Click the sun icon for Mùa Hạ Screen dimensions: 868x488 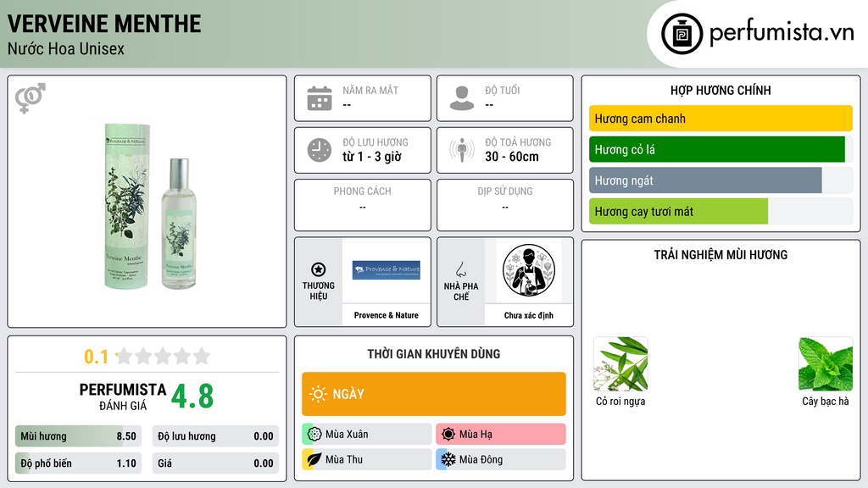448,434
